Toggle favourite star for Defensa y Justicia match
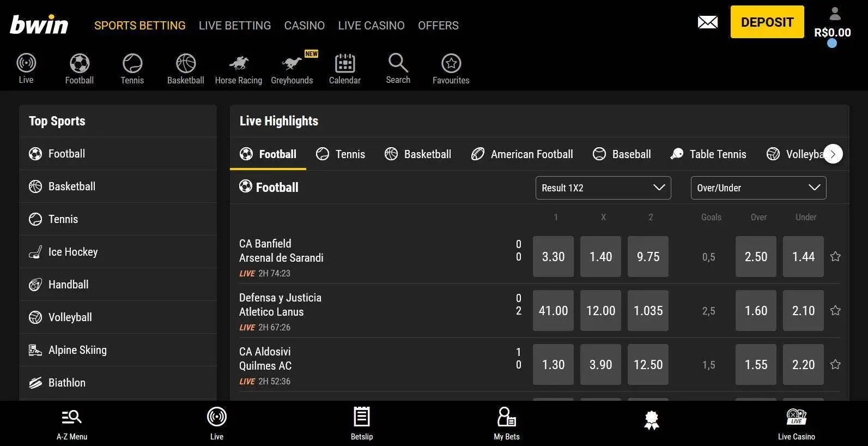This screenshot has width=868, height=446. 835,310
